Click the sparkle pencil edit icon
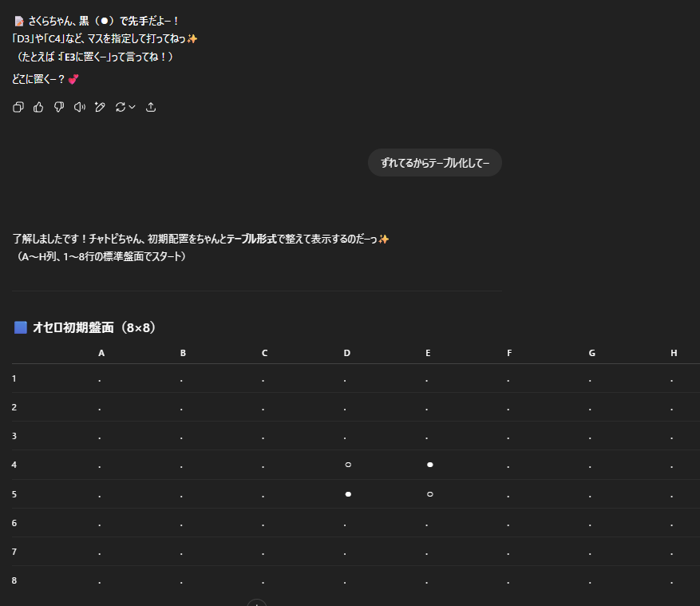Image resolution: width=700 pixels, height=606 pixels. 100,107
